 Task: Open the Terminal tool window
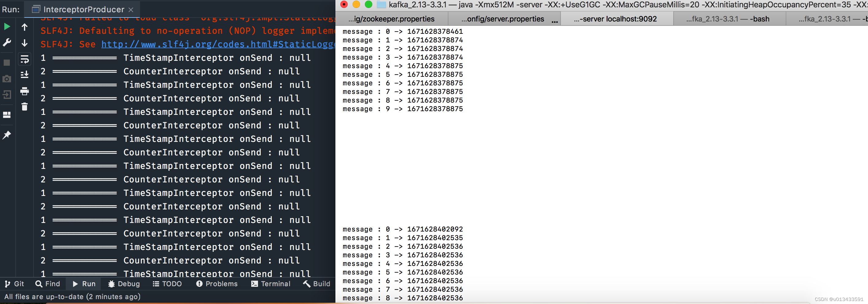(271, 284)
